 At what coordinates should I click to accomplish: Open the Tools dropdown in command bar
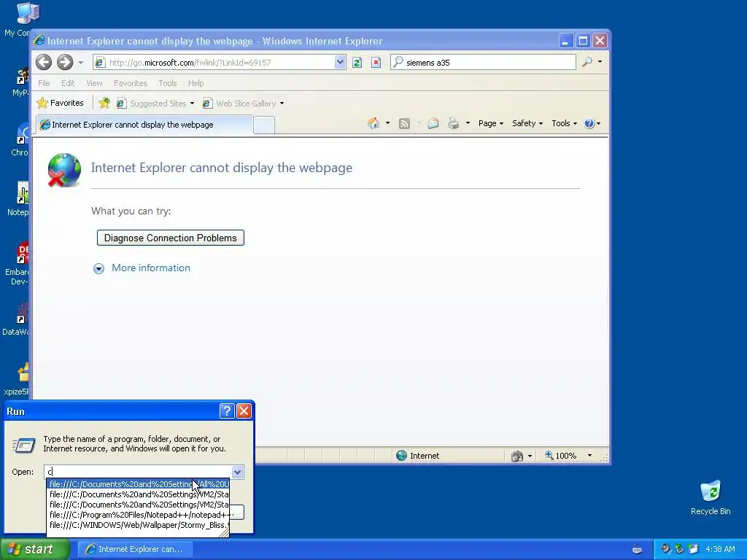[x=564, y=123]
